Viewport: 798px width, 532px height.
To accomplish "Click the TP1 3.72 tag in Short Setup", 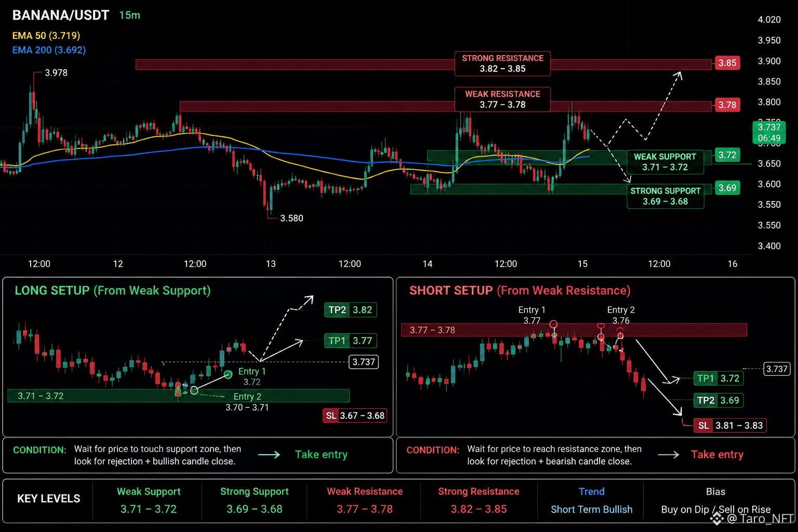I will (719, 378).
